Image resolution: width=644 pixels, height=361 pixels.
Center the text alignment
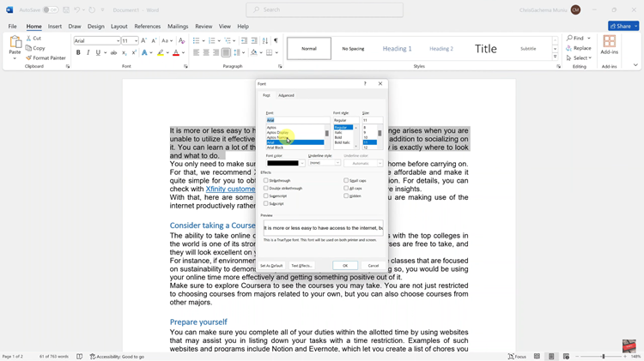[x=206, y=52]
